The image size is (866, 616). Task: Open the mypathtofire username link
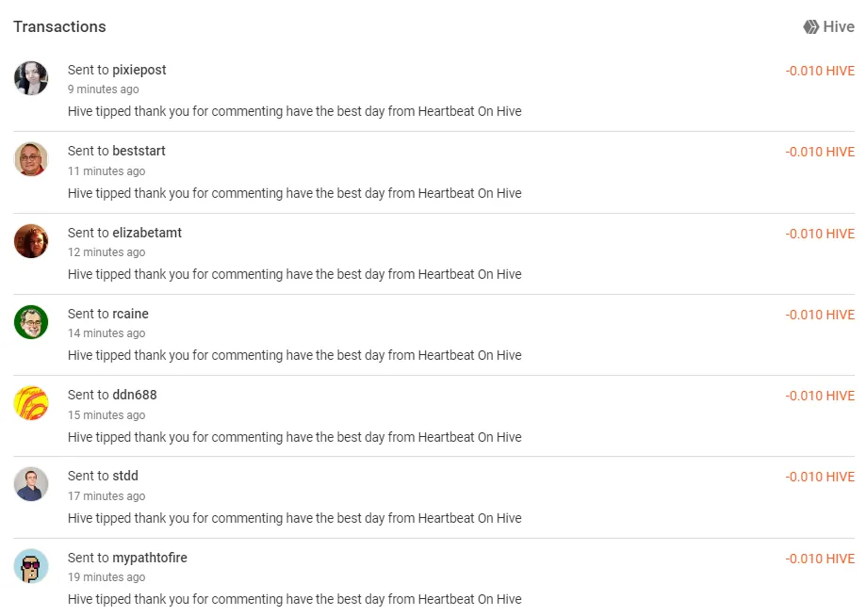150,558
